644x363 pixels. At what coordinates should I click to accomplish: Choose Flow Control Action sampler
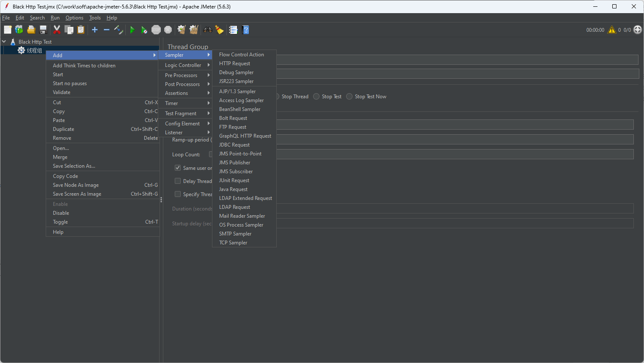coord(244,55)
